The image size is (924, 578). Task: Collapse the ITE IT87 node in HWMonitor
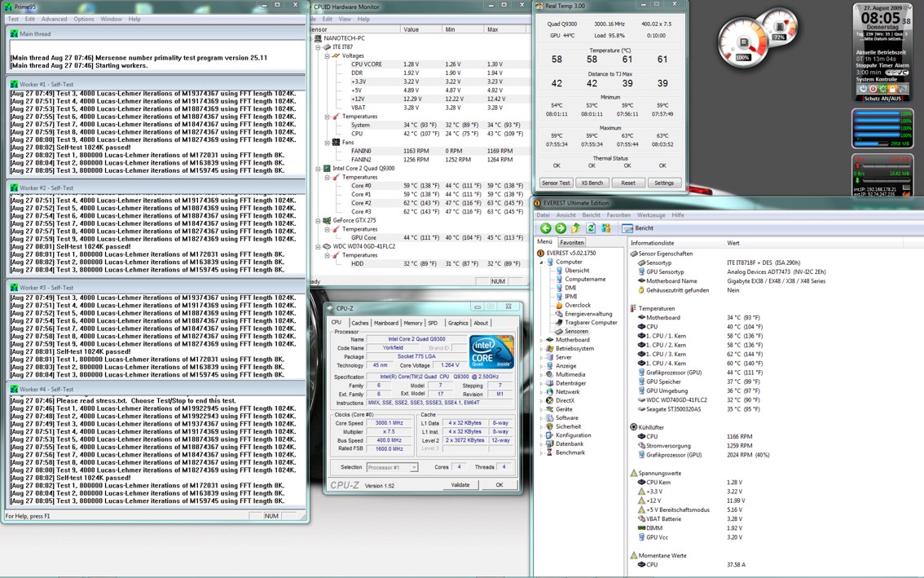[x=319, y=47]
